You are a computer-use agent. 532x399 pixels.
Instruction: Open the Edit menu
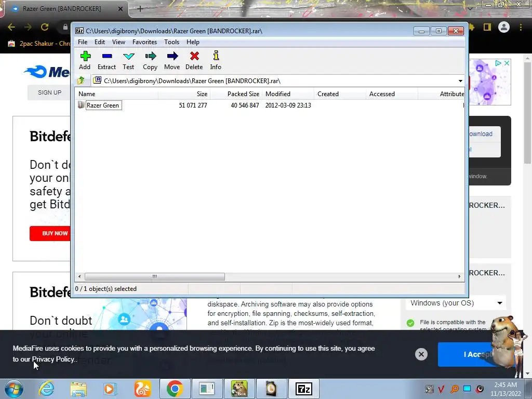coord(99,42)
